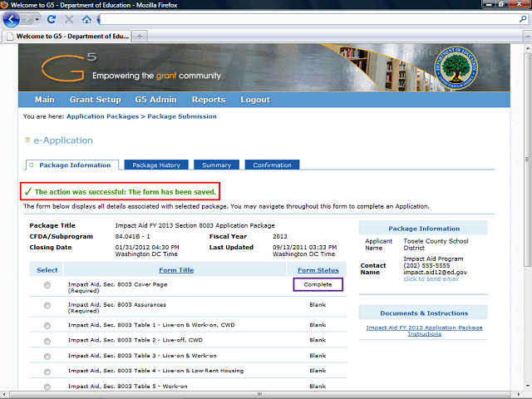Select radio for Sec. 8003 Cover Page

[47, 285]
